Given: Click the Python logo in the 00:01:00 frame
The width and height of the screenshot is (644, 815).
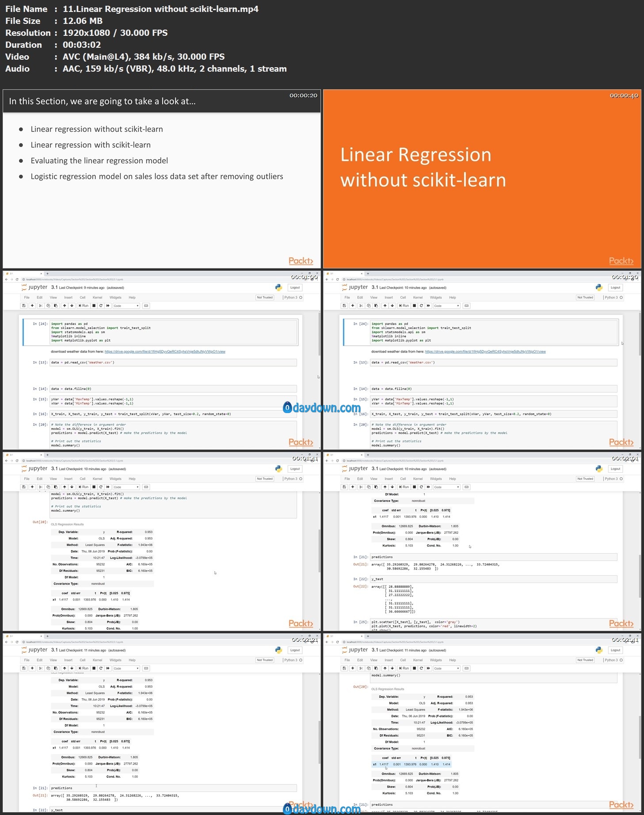Looking at the screenshot, I should click(x=278, y=287).
